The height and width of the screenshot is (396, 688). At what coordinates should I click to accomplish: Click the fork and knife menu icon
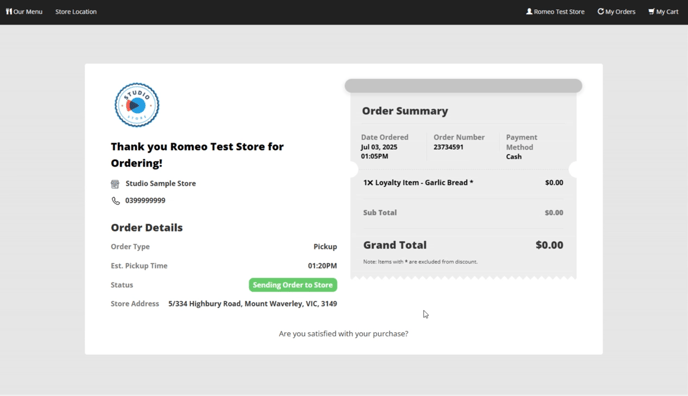pyautogui.click(x=9, y=12)
